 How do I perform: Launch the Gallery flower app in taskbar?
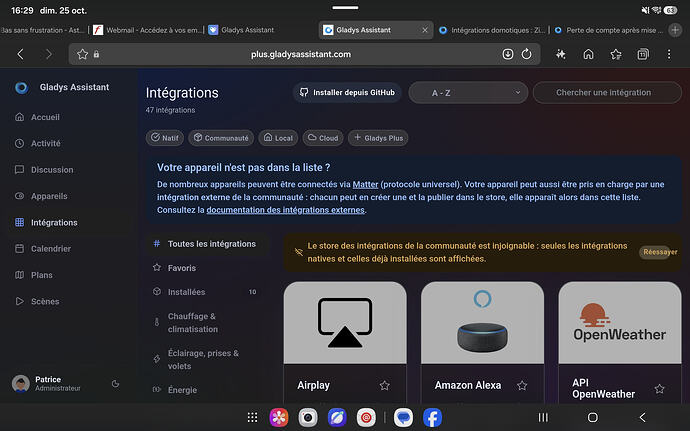pyautogui.click(x=279, y=417)
